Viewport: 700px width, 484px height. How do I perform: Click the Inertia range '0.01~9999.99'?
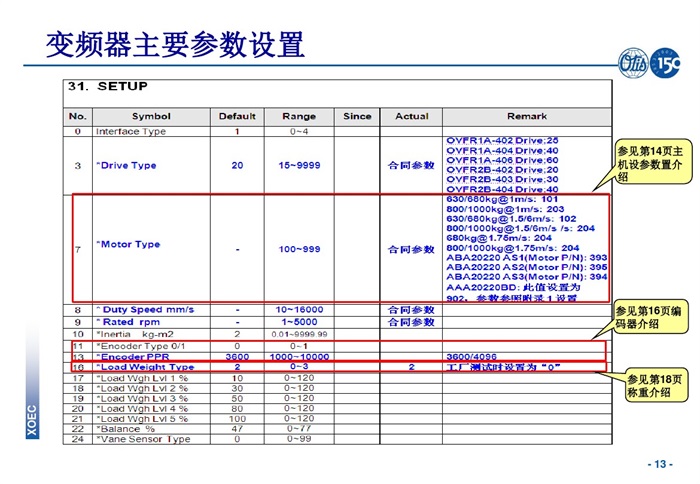pyautogui.click(x=299, y=334)
